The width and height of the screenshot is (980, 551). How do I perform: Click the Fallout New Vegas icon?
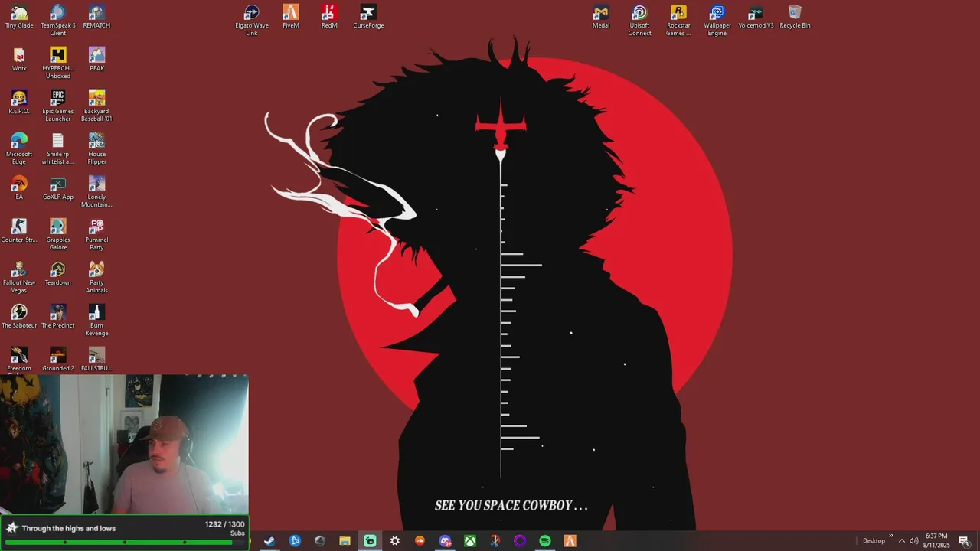pos(19,277)
